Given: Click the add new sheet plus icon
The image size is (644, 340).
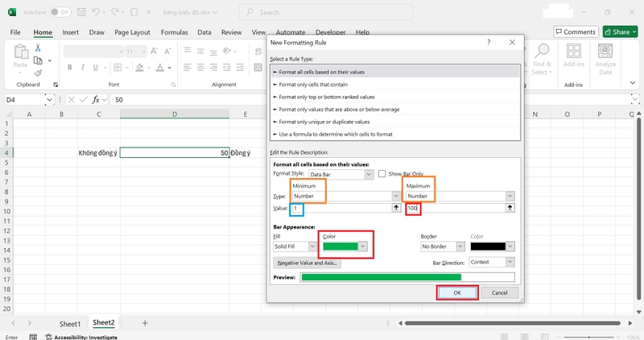Looking at the screenshot, I should [x=145, y=323].
